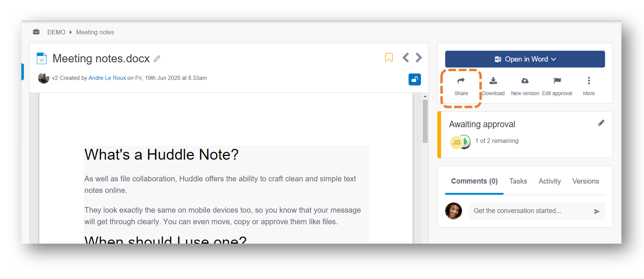
Task: Edit the approval using the pencil icon
Action: click(601, 123)
